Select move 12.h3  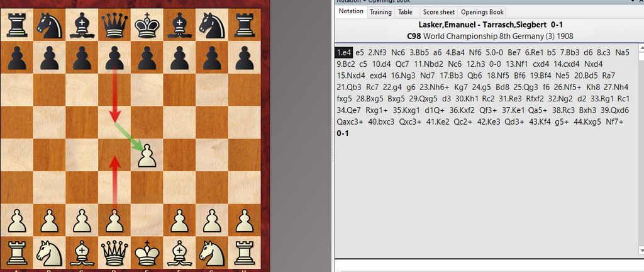(476, 64)
